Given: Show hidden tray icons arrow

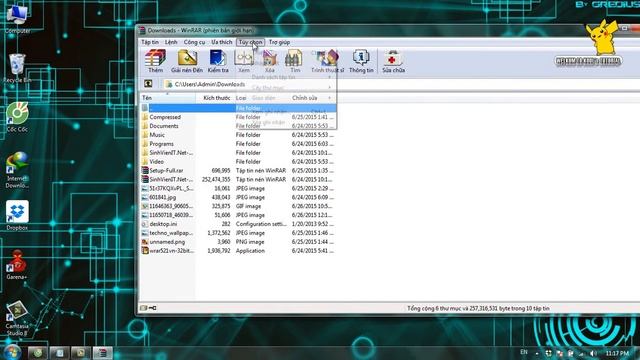Looking at the screenshot, I should (x=537, y=353).
